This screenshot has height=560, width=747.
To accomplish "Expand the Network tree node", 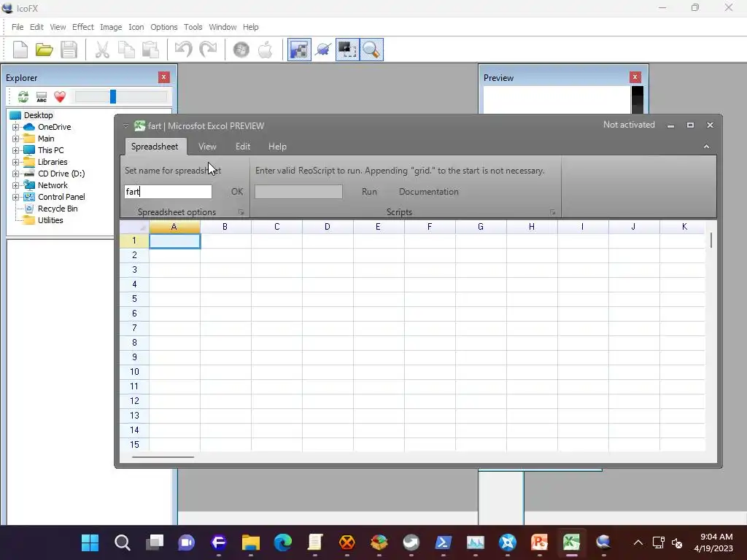I will [x=15, y=185].
